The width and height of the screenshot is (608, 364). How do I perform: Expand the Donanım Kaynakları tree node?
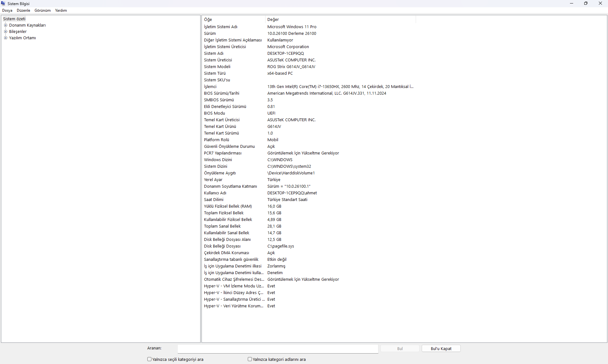5,25
